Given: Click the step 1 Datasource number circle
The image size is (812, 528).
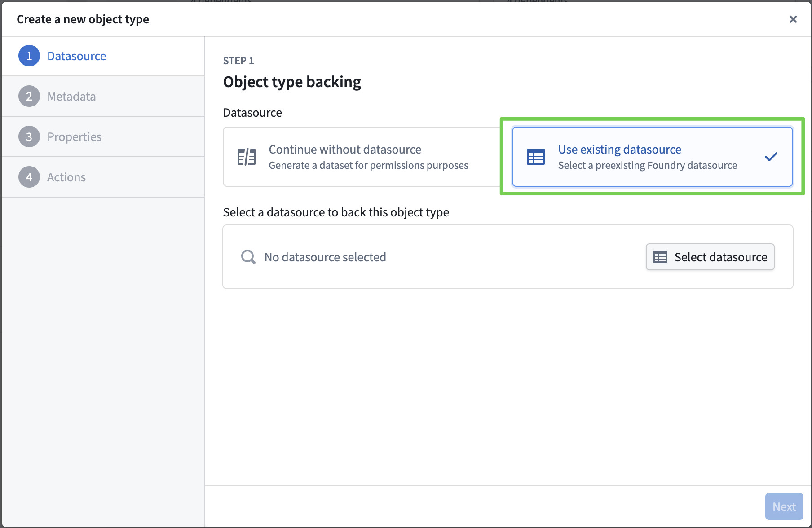Looking at the screenshot, I should click(29, 56).
